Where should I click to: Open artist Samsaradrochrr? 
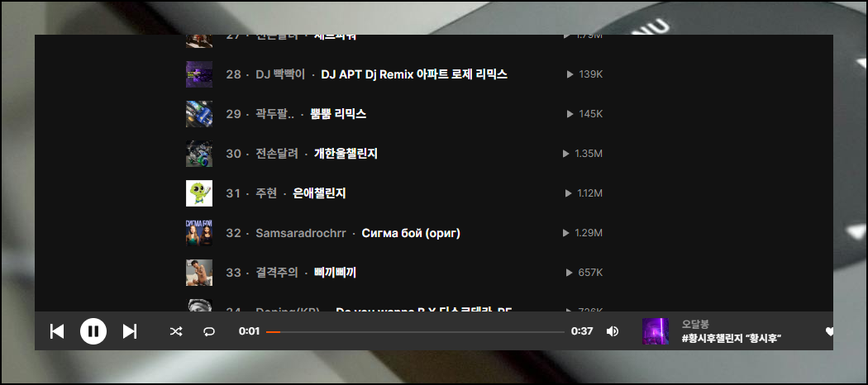(x=301, y=233)
